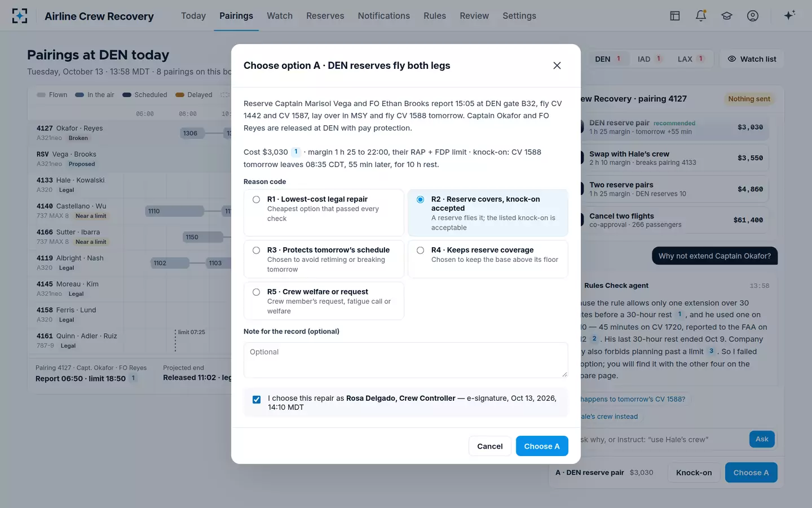Select reason R3 Protects tomorrow's schedule
The width and height of the screenshot is (812, 508).
[324, 259]
